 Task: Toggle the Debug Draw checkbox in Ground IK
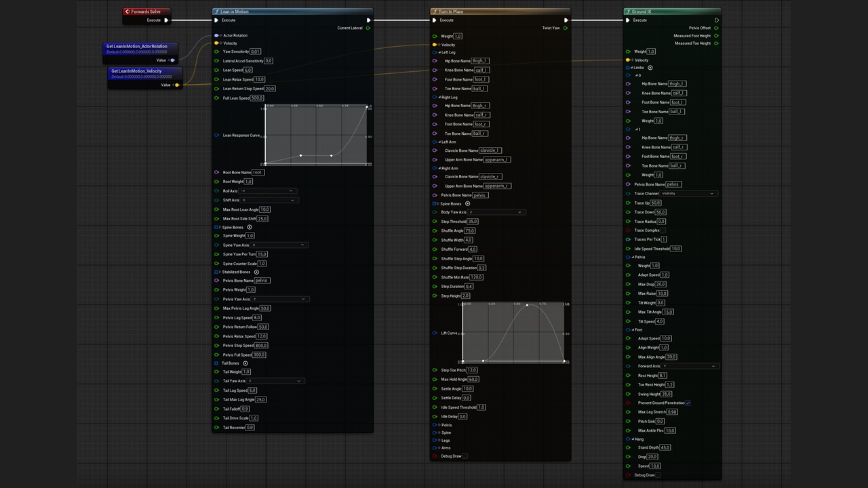pos(658,475)
